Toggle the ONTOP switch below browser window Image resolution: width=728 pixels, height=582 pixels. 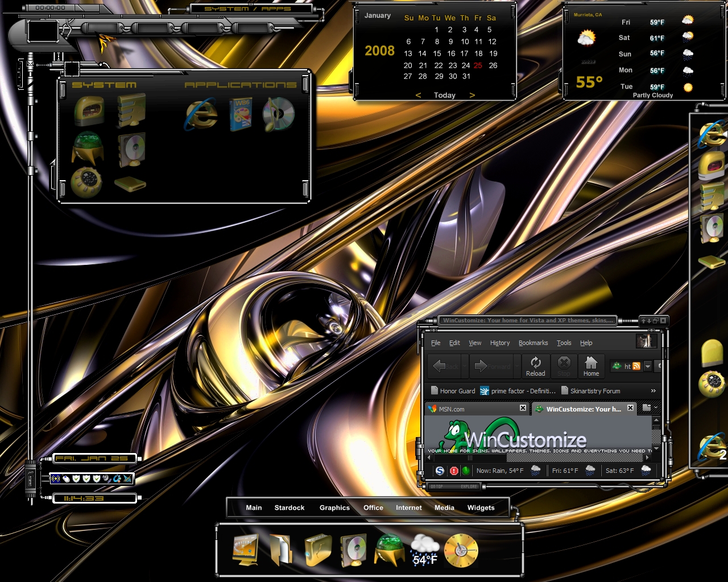tap(437, 487)
